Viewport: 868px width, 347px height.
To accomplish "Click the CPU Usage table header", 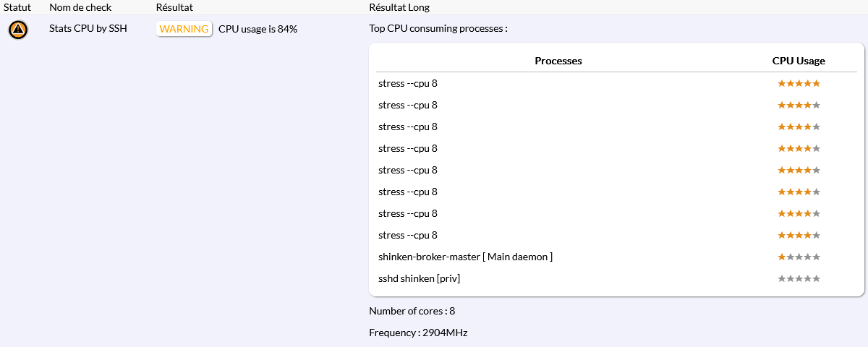I will 799,61.
